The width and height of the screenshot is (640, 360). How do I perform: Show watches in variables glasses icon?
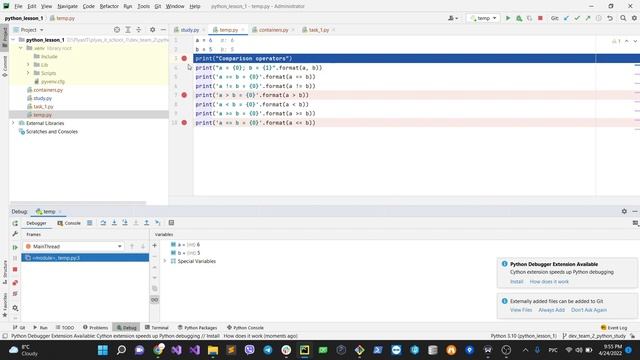(x=155, y=300)
